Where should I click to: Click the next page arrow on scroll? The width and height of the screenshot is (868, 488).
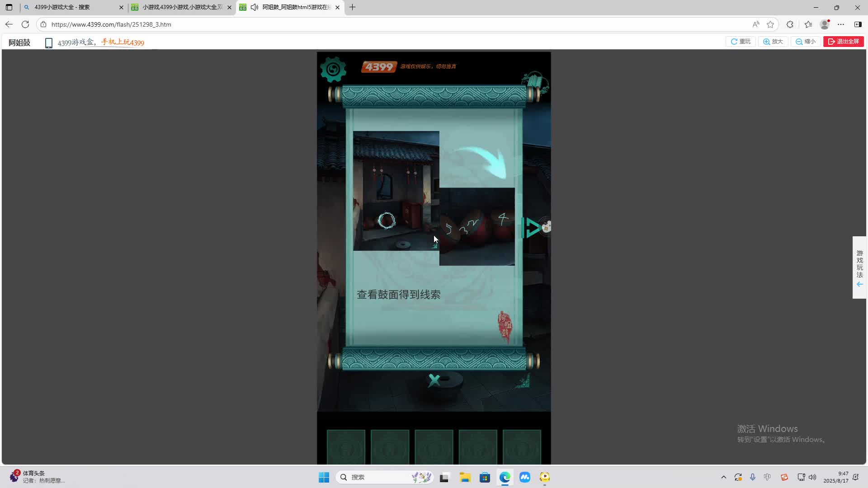(532, 227)
